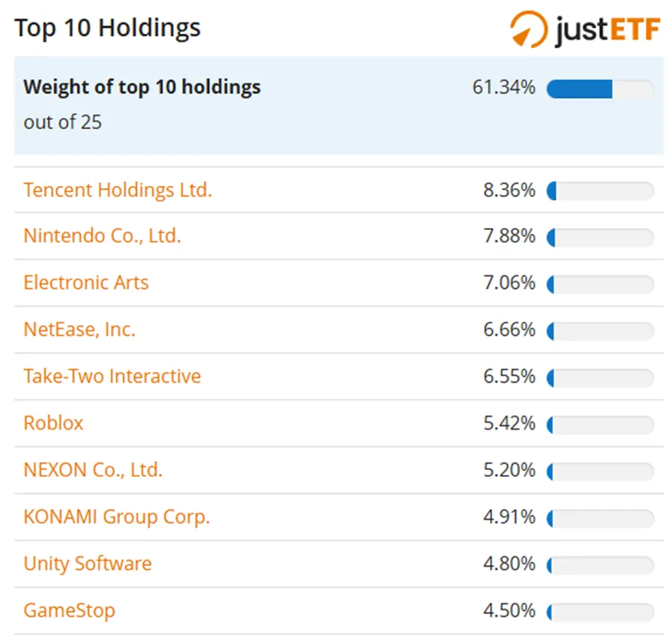Open the GameStop holding link
672x644 pixels.
(x=70, y=610)
